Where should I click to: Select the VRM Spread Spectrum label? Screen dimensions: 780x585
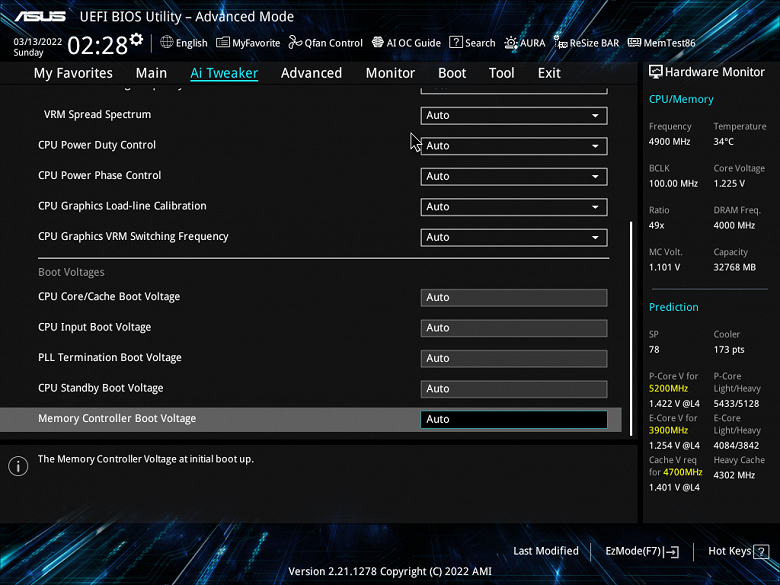tap(98, 114)
